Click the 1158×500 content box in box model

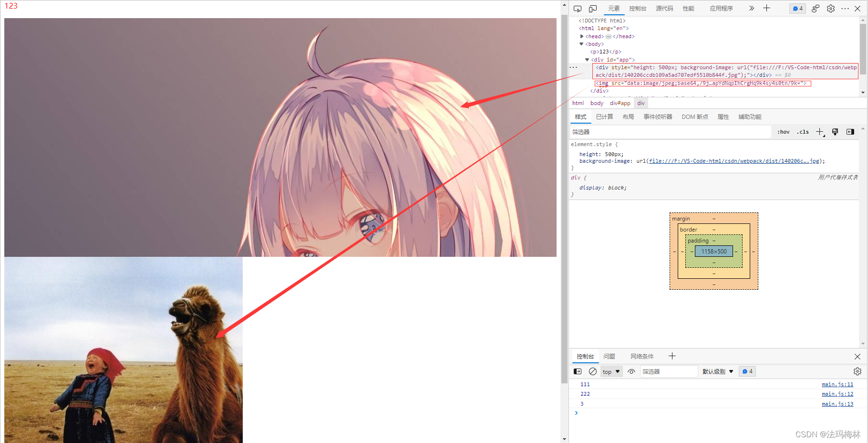(x=714, y=251)
